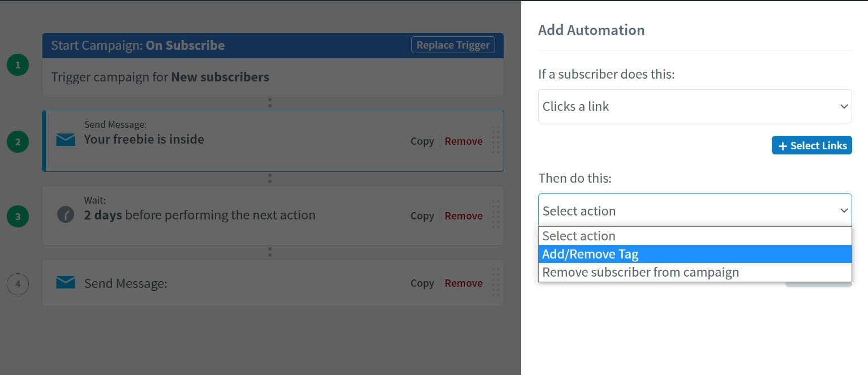The height and width of the screenshot is (375, 868).
Task: Open the 'Clicks a link' trigger dropdown
Action: pyautogui.click(x=695, y=106)
